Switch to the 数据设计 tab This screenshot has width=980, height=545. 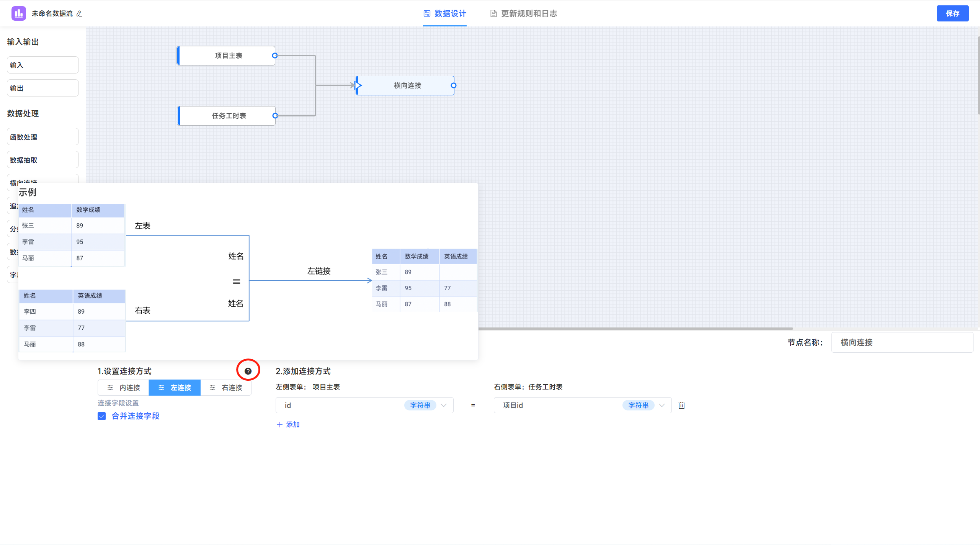click(445, 13)
